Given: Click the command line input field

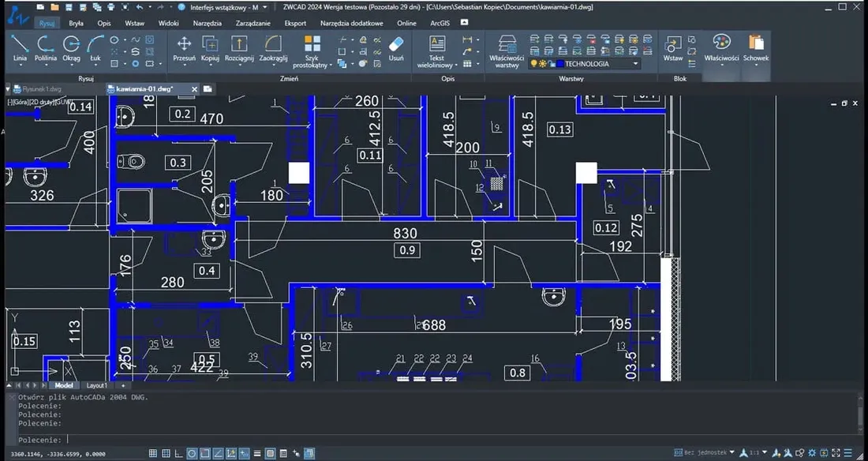Looking at the screenshot, I should pyautogui.click(x=237, y=440).
